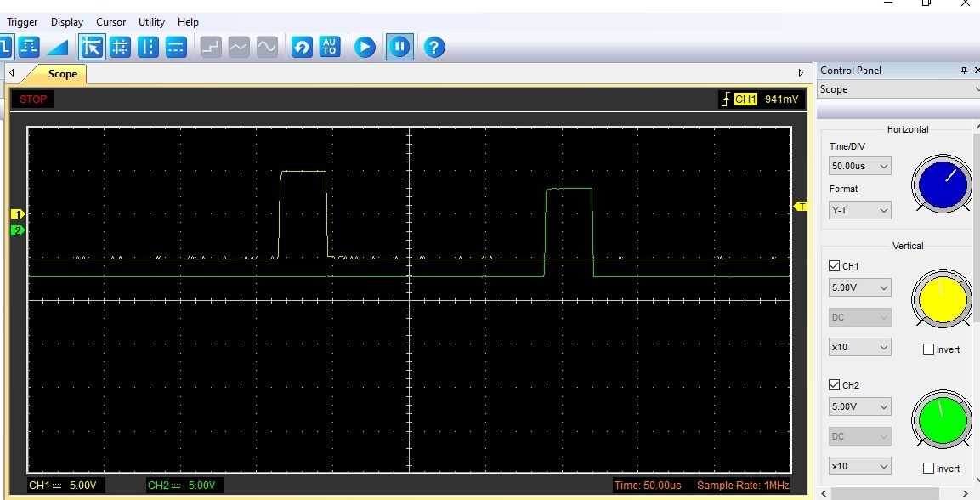
Task: Select the Scope tab
Action: (x=62, y=74)
